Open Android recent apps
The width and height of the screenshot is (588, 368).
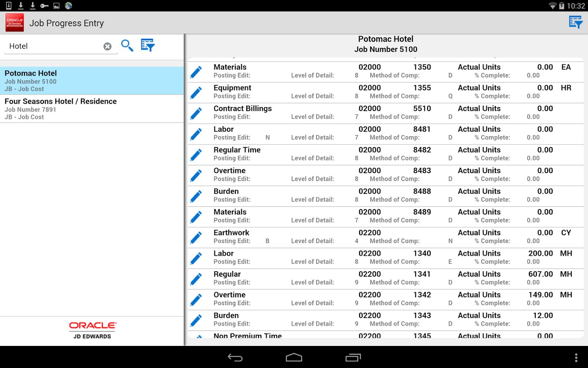click(x=353, y=357)
